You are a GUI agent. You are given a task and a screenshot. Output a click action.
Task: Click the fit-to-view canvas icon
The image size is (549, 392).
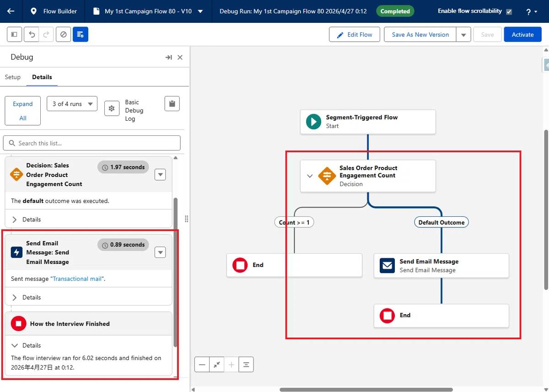pos(217,365)
